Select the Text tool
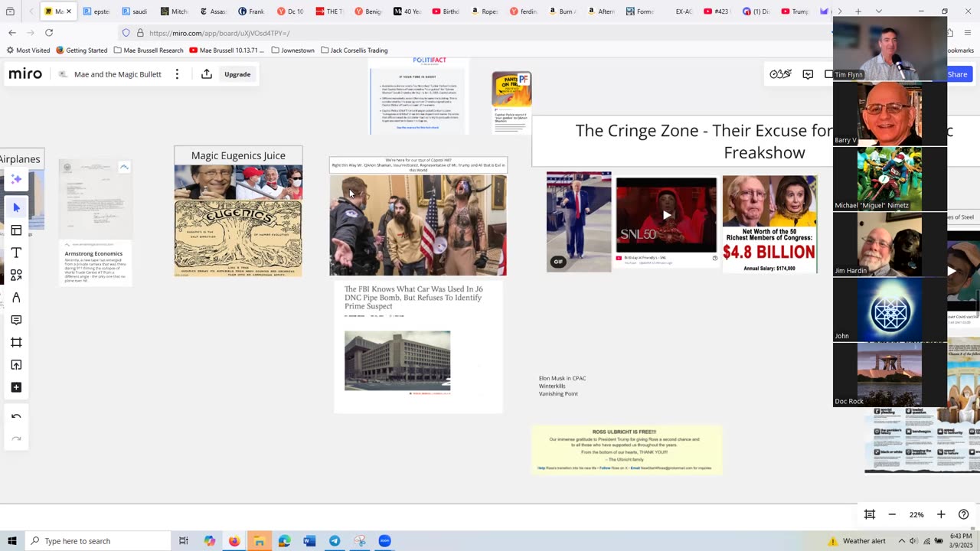This screenshot has width=980, height=551. coord(16,253)
